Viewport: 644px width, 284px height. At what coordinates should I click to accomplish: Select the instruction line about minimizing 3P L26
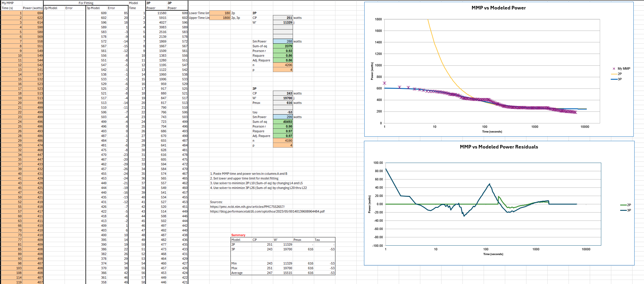click(x=258, y=188)
